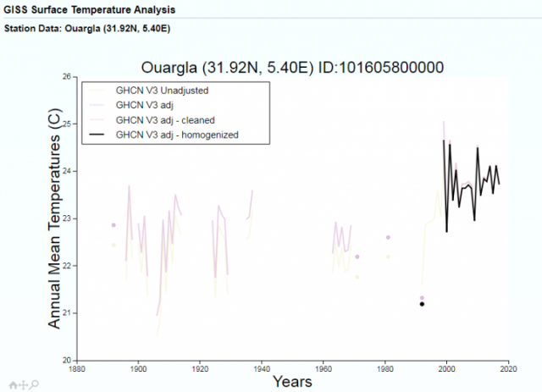Click the purple data point near 1981

pos(388,238)
